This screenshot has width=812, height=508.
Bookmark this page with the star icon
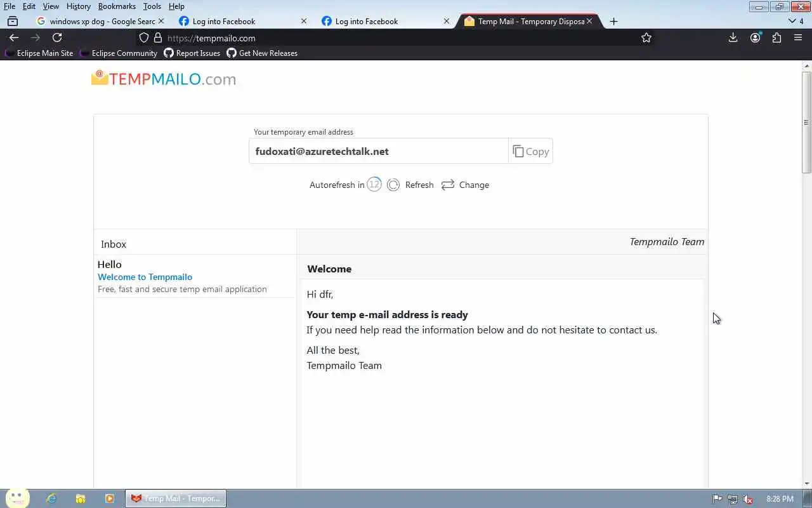(646, 38)
